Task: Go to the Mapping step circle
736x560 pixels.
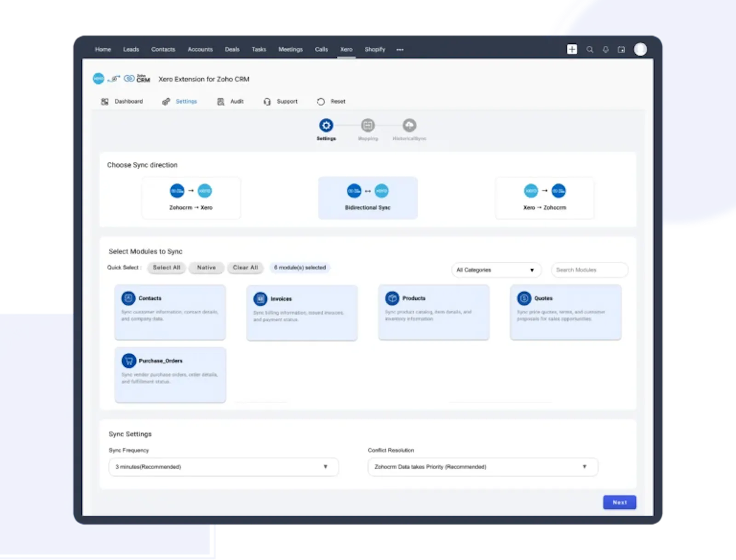Action: coord(368,125)
